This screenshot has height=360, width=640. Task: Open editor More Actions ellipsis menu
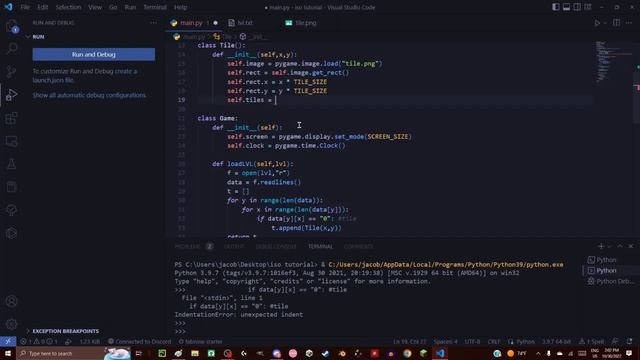pos(629,23)
